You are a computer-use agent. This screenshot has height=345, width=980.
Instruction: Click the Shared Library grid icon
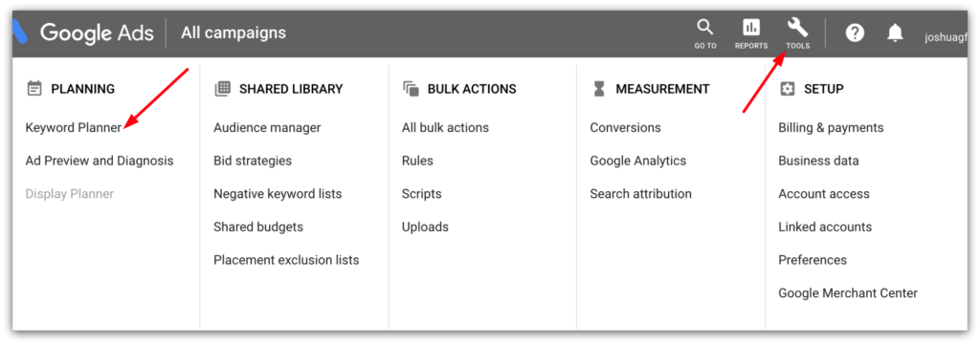(222, 89)
